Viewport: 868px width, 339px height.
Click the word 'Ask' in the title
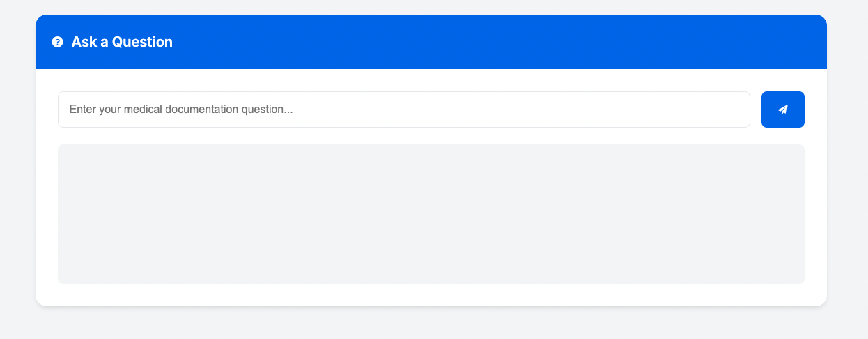click(x=84, y=42)
